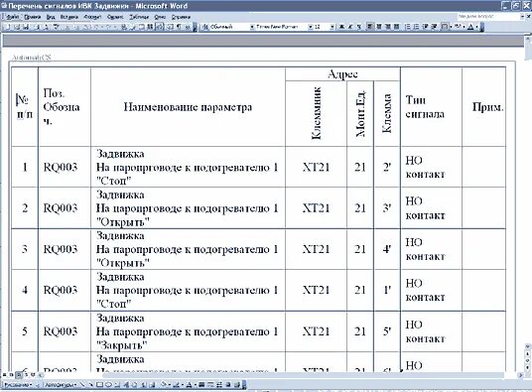Image resolution: width=532 pixels, height=392 pixels.
Task: Apply a numbered list
Action: pos(408,27)
